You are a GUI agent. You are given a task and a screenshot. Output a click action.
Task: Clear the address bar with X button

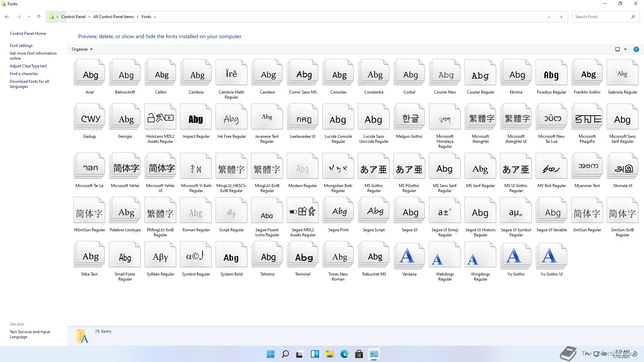click(561, 17)
